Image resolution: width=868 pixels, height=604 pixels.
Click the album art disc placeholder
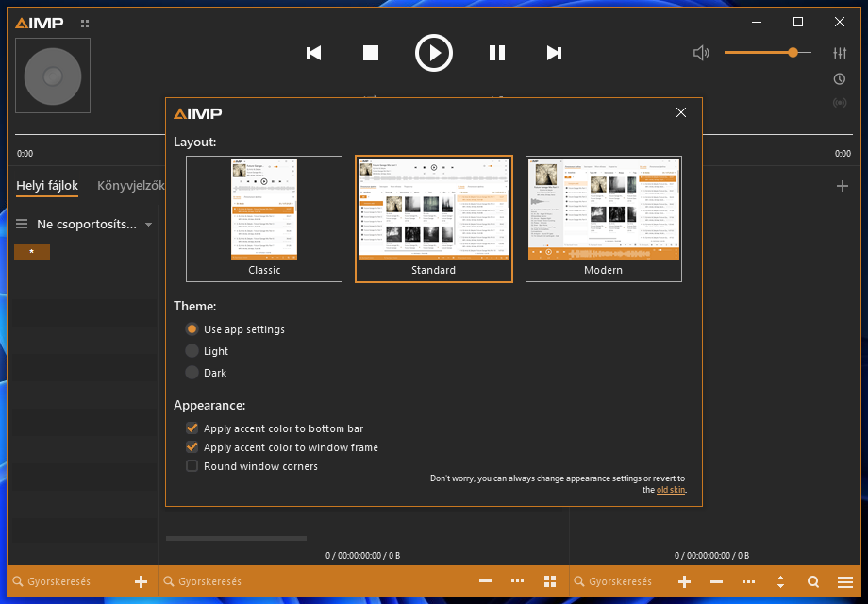53,75
